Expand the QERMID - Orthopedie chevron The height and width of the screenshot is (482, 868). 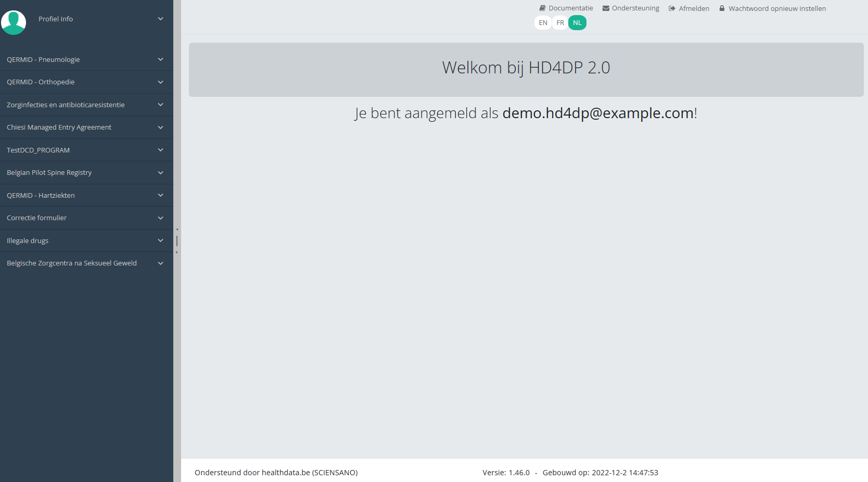tap(160, 82)
